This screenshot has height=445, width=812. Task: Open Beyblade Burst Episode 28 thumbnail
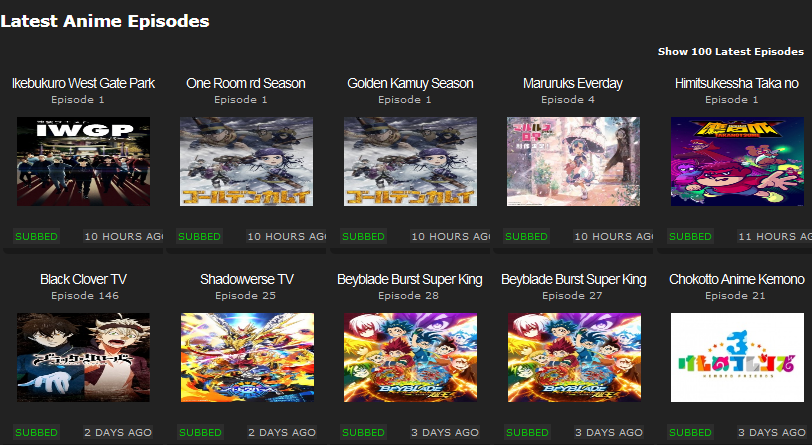(x=410, y=357)
